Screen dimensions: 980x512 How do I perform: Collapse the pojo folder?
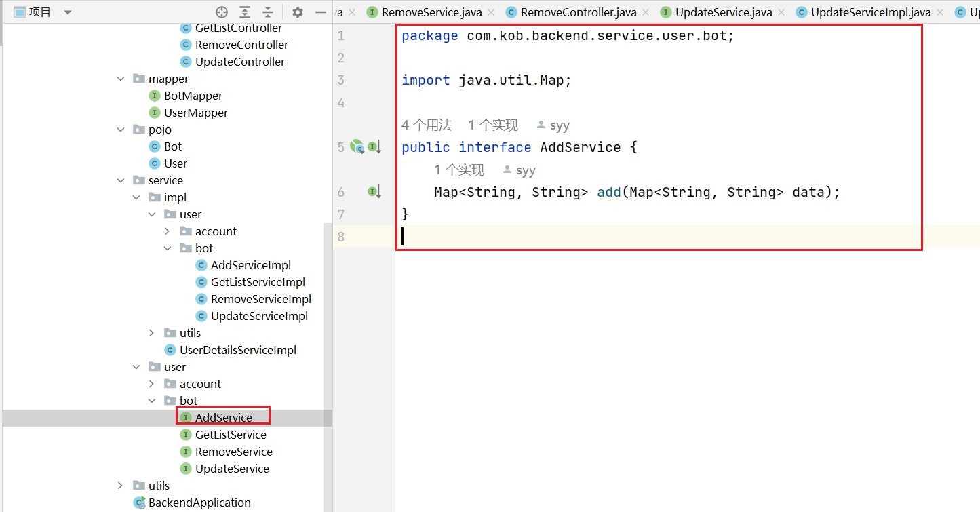(121, 130)
